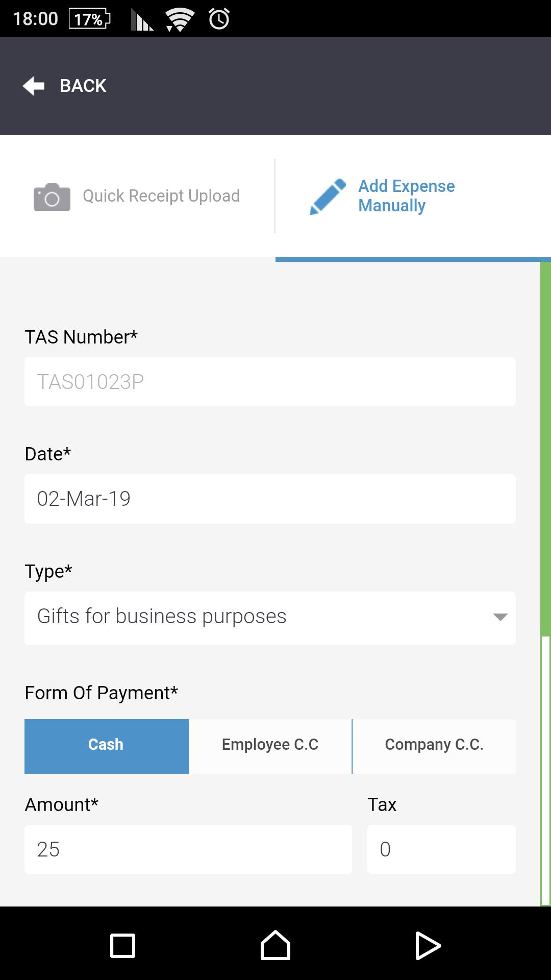Screen dimensions: 551x980
Task: Open Gifts for business purposes selector
Action: [x=255, y=618]
